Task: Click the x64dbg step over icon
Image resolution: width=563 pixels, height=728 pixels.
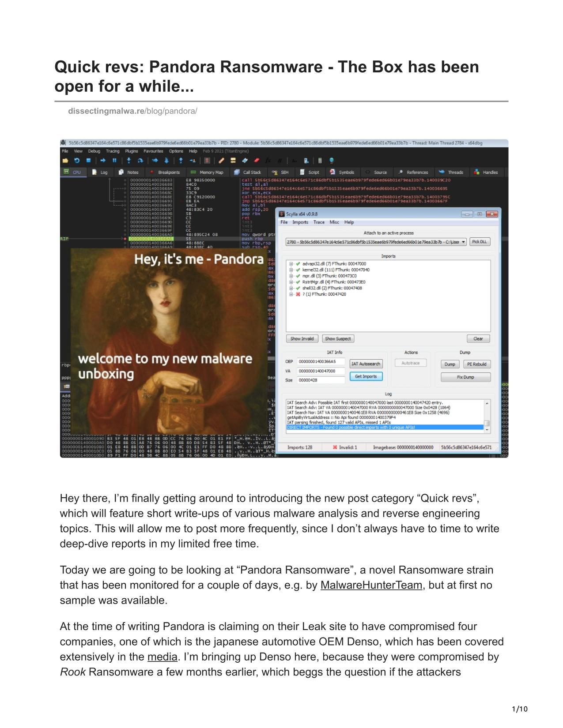Action: coord(140,161)
